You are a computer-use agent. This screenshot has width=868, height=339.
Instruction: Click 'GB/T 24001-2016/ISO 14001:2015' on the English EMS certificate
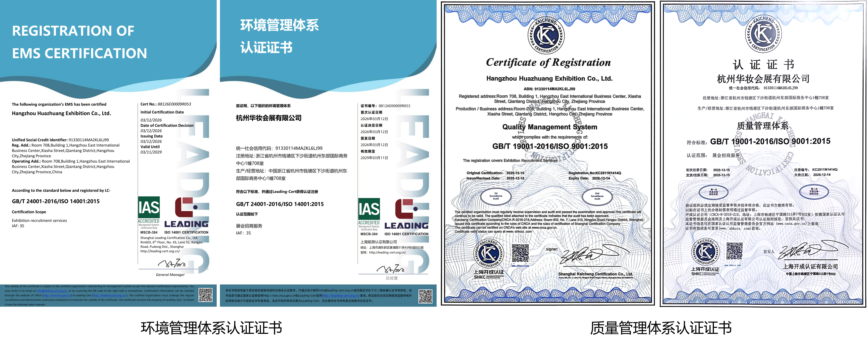click(56, 202)
